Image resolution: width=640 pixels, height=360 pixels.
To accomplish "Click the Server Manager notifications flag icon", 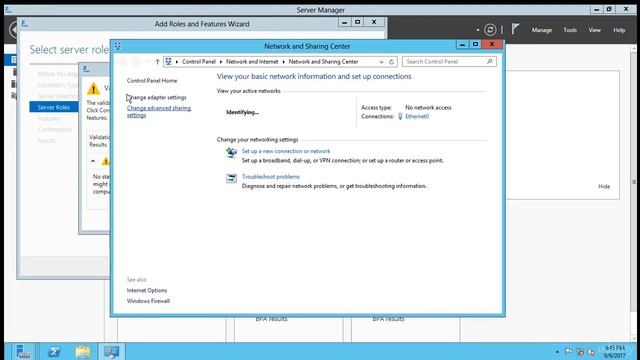I will point(515,29).
